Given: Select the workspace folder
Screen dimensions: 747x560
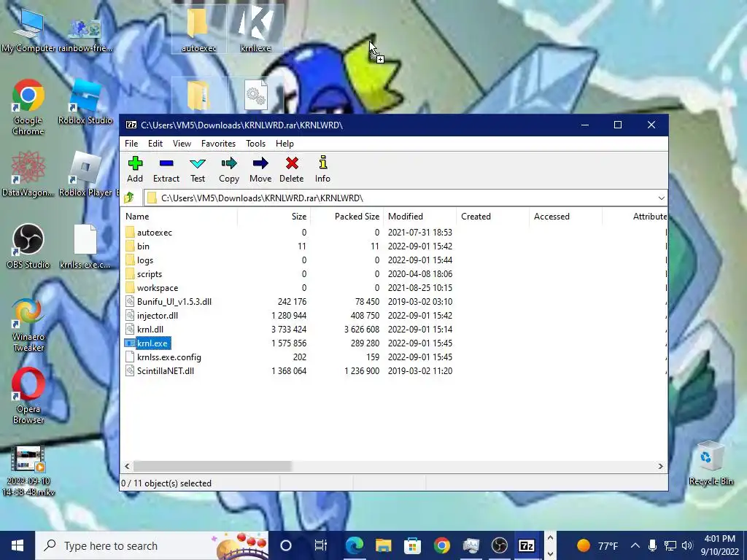Looking at the screenshot, I should tap(158, 287).
